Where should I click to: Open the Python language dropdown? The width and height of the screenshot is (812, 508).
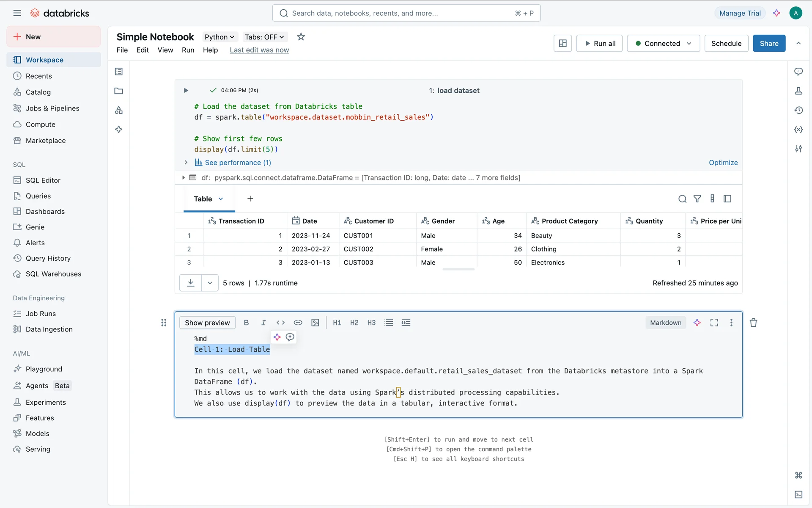pyautogui.click(x=219, y=37)
